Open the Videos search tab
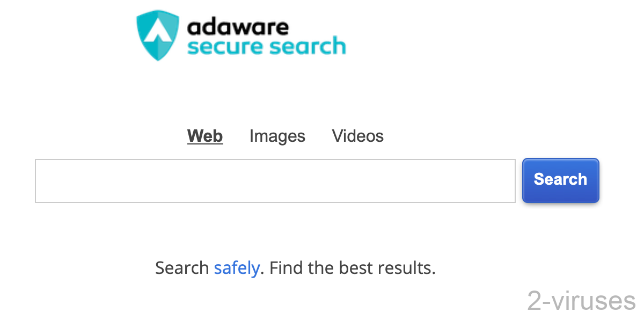The image size is (644, 319). (x=358, y=136)
